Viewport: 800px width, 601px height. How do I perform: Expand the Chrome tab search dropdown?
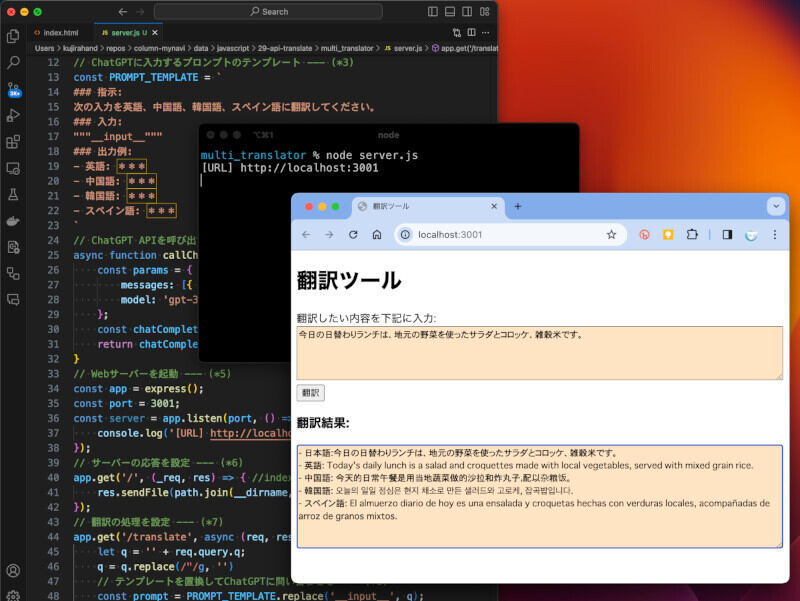point(775,206)
